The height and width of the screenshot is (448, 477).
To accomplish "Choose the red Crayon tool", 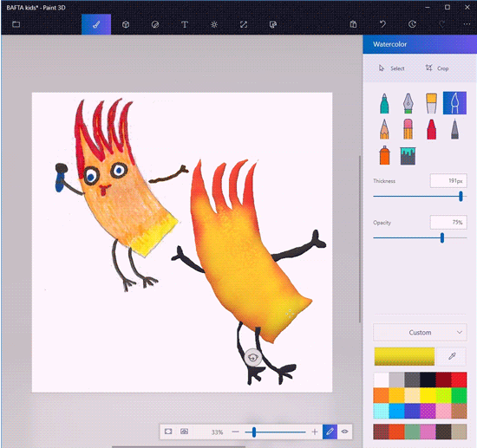I will pos(431,129).
